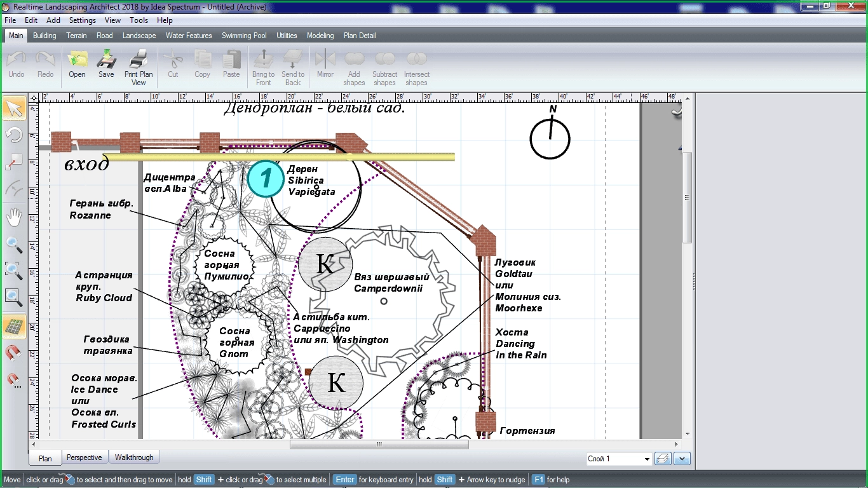868x488 pixels.
Task: Open the layers manager icon
Action: coord(663,459)
